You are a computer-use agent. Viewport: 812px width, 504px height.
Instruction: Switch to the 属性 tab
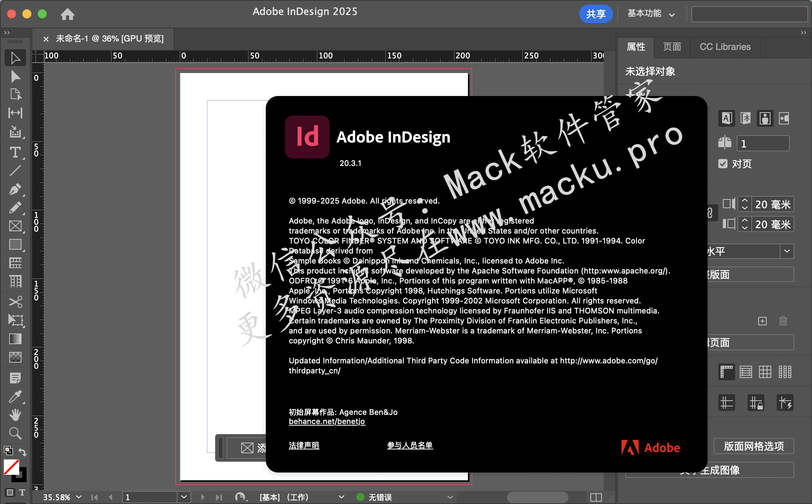(x=636, y=47)
